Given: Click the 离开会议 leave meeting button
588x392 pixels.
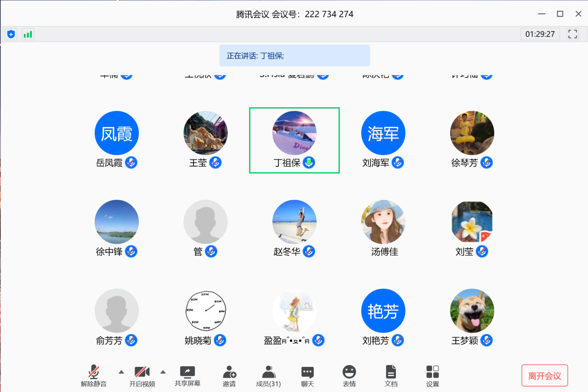Looking at the screenshot, I should (544, 376).
